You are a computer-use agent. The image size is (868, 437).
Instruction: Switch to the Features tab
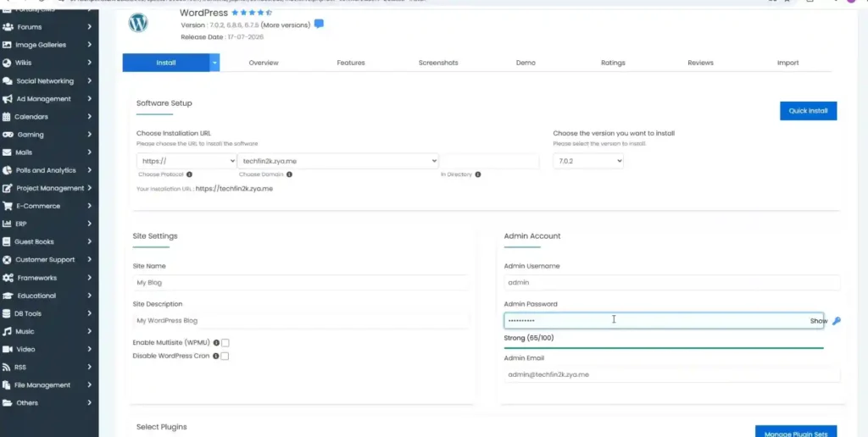(351, 63)
